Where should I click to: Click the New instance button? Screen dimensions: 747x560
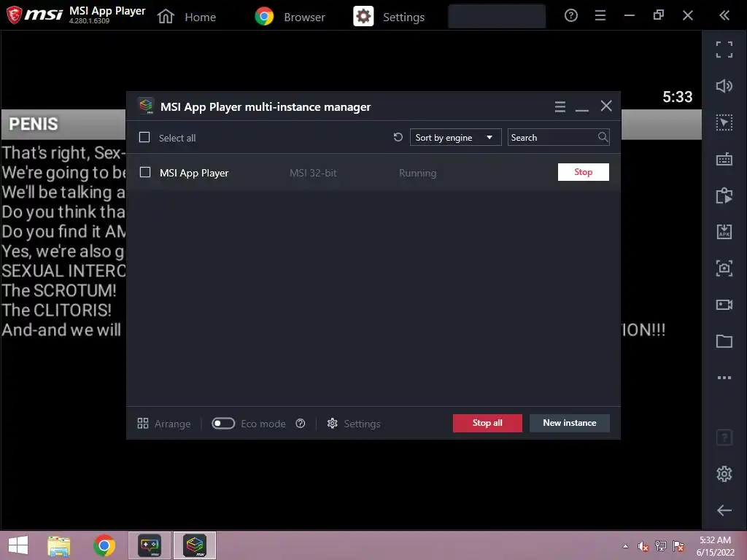click(x=569, y=423)
